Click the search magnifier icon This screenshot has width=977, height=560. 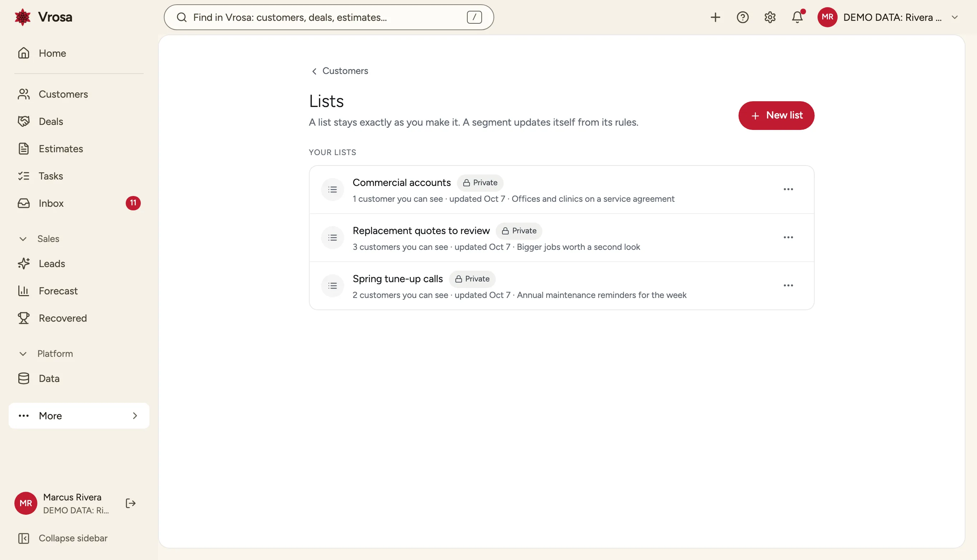point(182,17)
